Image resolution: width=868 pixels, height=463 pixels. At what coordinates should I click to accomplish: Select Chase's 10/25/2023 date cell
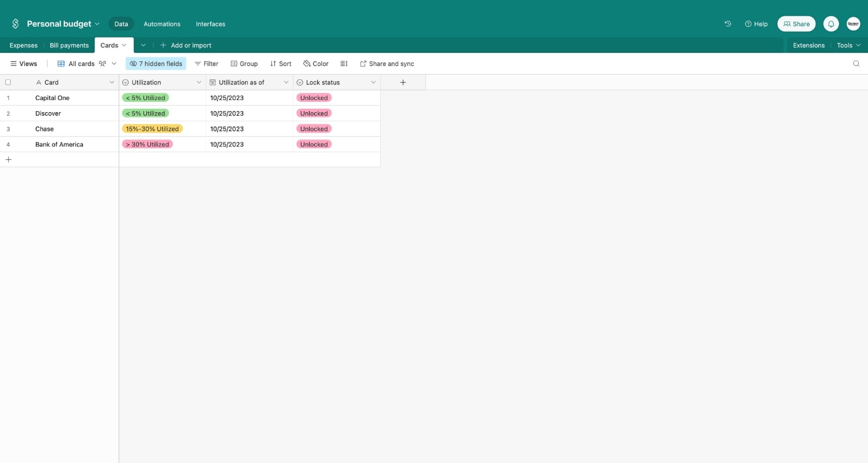point(249,129)
